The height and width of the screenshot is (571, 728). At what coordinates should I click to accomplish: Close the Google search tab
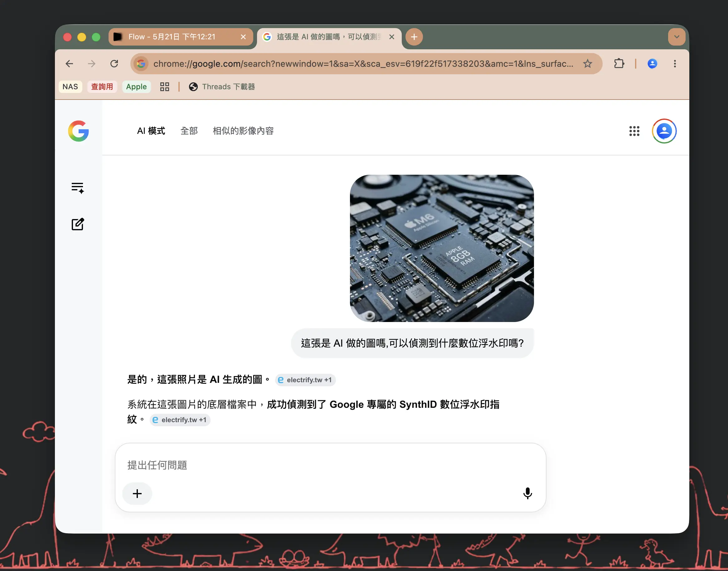[x=391, y=37]
